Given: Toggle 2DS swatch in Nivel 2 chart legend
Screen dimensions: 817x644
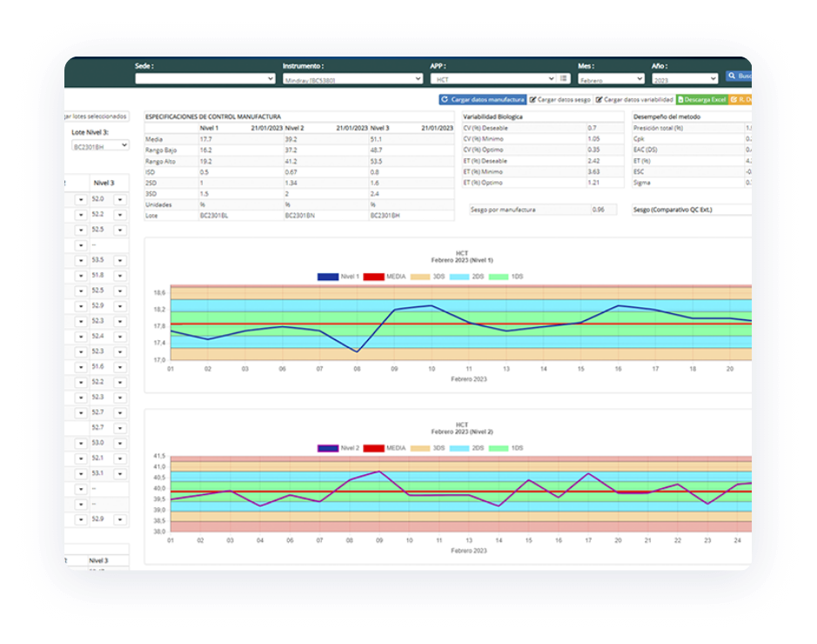Looking at the screenshot, I should coord(459,448).
